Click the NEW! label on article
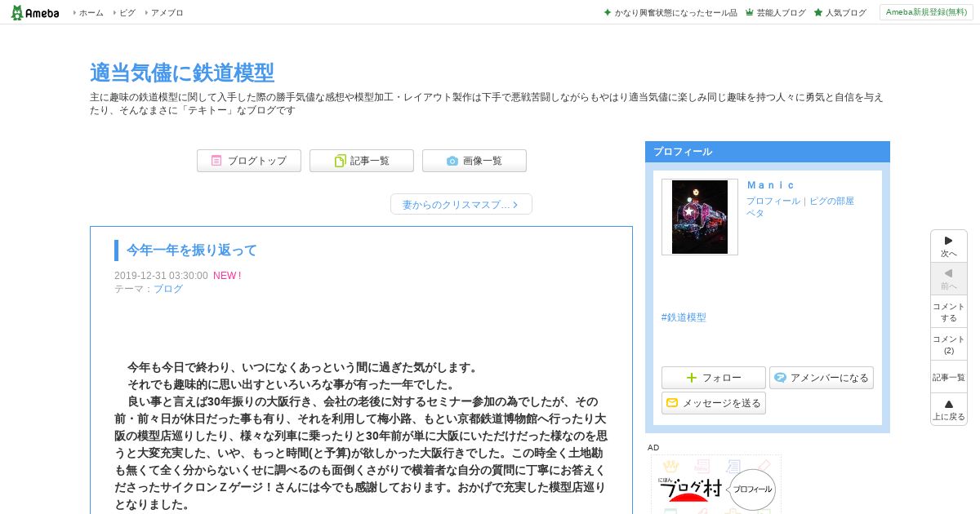980x514 pixels. click(x=227, y=276)
